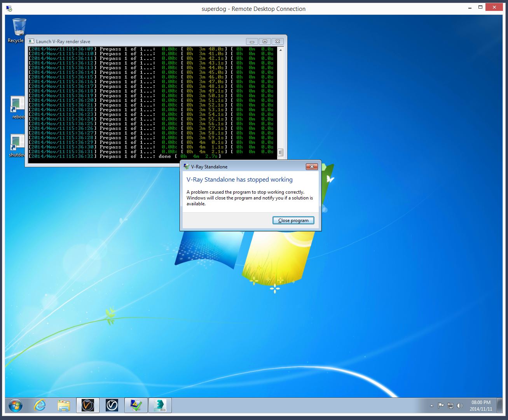Minimize the Launch V-Ray render slave window

click(x=252, y=41)
